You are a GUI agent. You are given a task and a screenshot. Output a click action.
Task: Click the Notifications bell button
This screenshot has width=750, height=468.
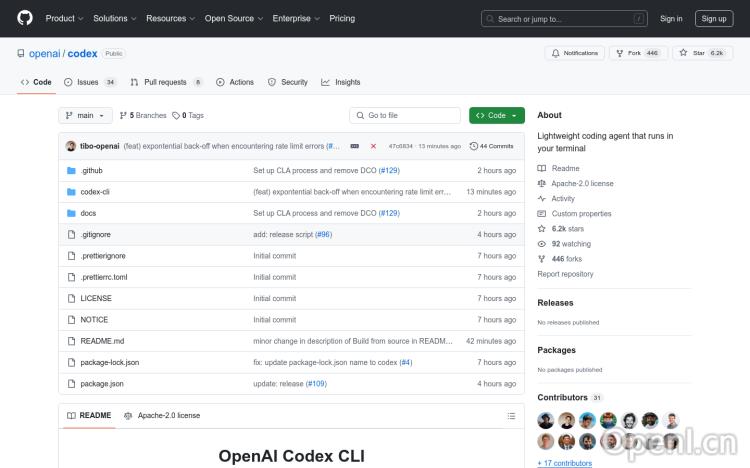point(574,53)
